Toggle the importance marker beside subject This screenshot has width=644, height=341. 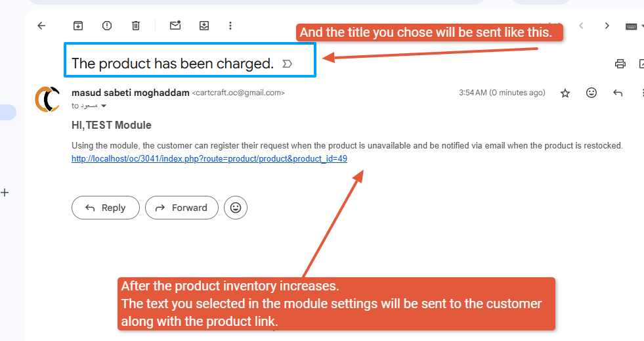287,64
